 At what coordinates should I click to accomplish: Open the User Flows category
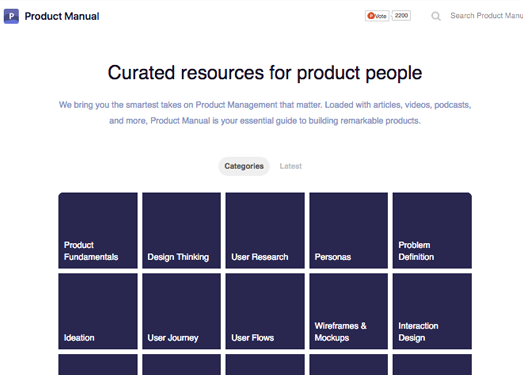(x=265, y=311)
